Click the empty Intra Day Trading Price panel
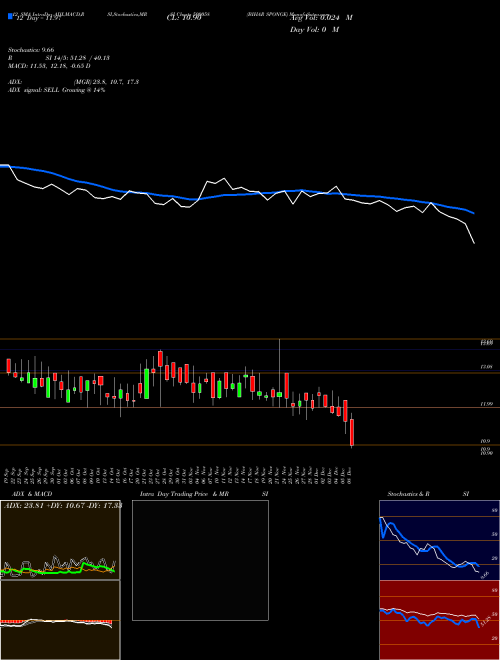The image size is (500, 660). [x=200, y=560]
